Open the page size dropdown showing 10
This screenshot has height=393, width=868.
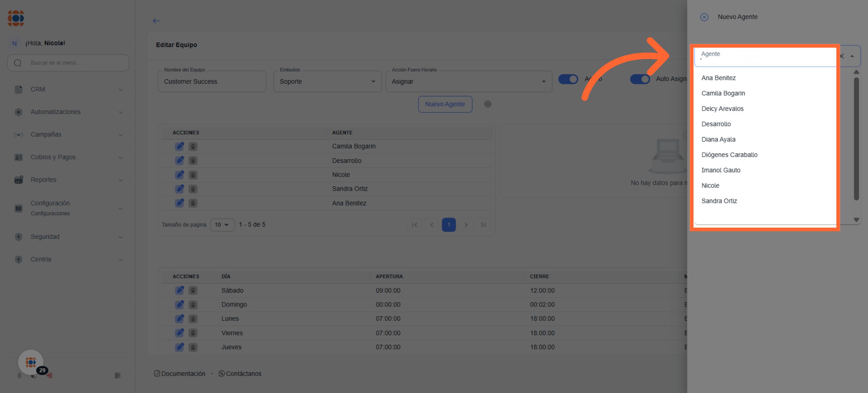point(222,225)
